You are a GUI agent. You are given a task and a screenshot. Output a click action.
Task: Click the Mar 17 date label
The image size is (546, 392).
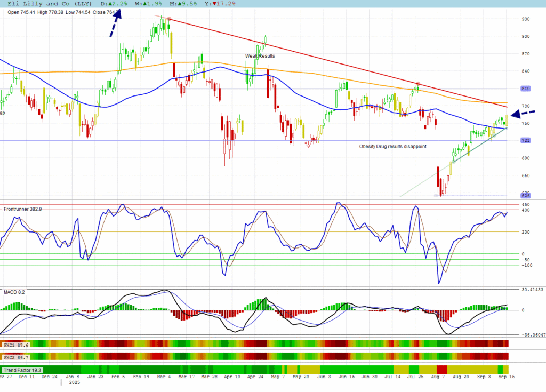[187, 377]
